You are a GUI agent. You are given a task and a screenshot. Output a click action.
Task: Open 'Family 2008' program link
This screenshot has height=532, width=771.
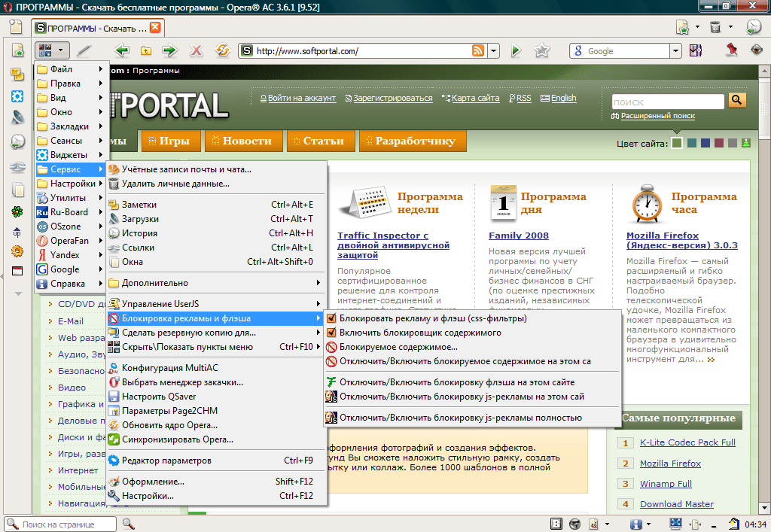[x=519, y=236]
